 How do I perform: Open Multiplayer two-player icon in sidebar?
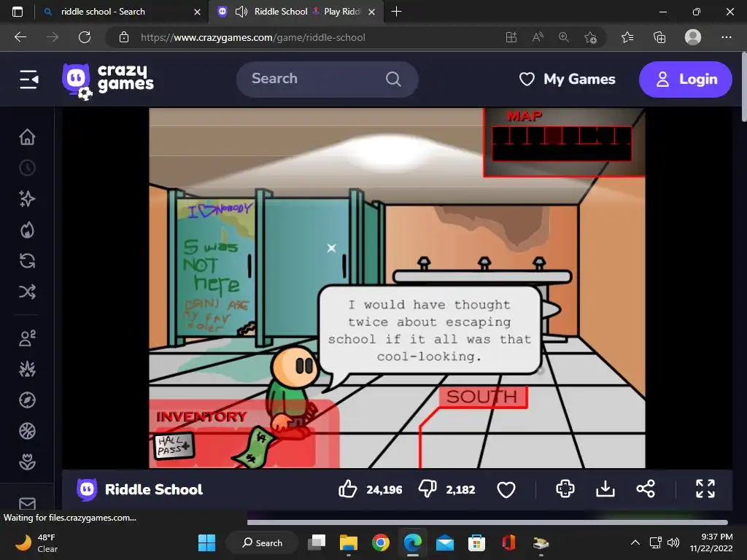[27, 338]
